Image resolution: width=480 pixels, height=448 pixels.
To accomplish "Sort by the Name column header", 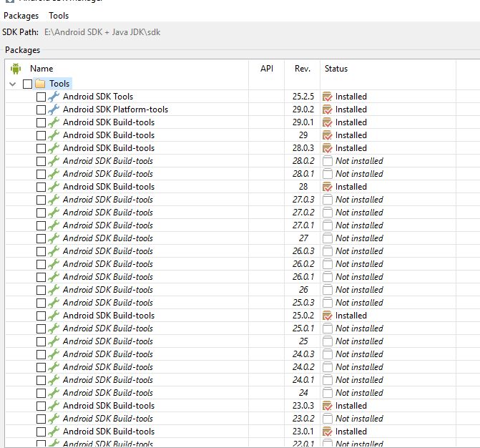I will click(41, 69).
